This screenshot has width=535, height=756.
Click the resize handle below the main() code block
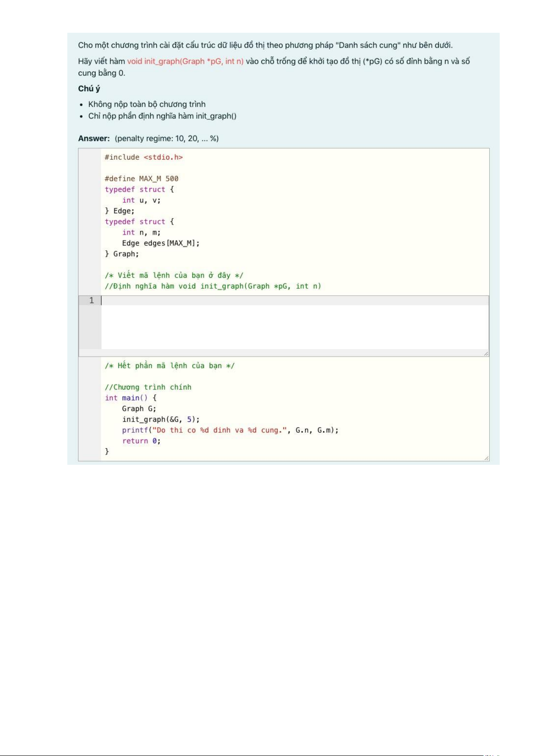tap(486, 458)
